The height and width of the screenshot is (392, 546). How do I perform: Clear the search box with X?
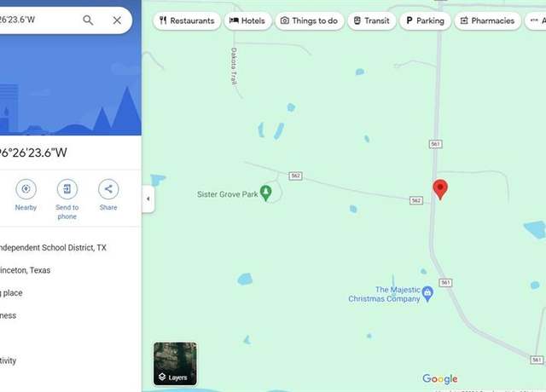point(117,20)
